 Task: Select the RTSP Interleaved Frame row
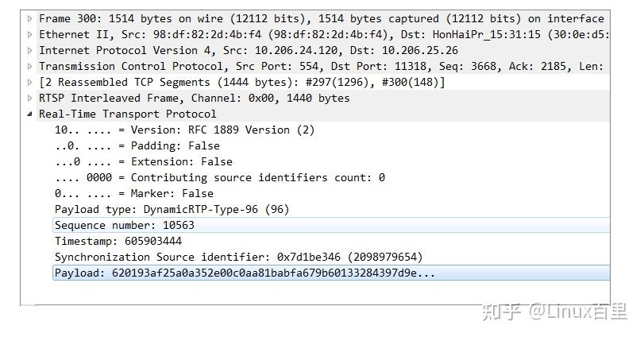[195, 98]
